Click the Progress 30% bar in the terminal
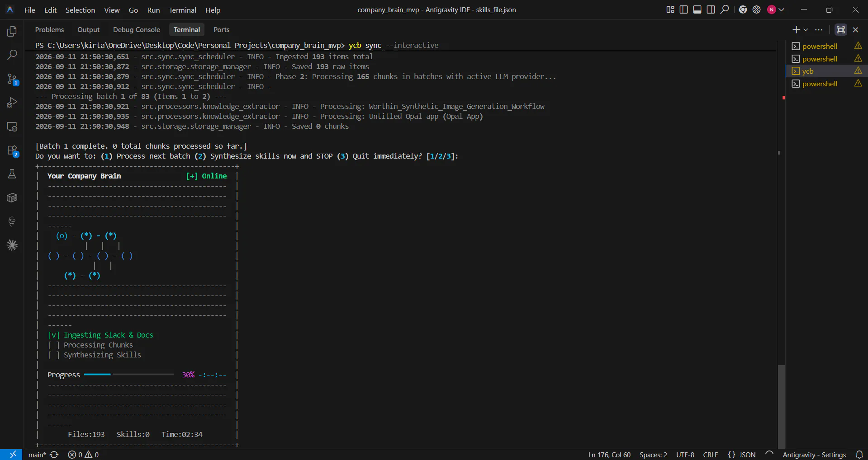The width and height of the screenshot is (868, 460). coord(128,374)
